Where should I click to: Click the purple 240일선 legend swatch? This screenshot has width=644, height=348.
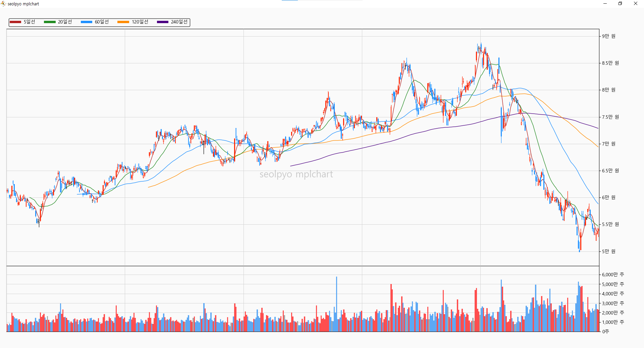click(x=163, y=22)
